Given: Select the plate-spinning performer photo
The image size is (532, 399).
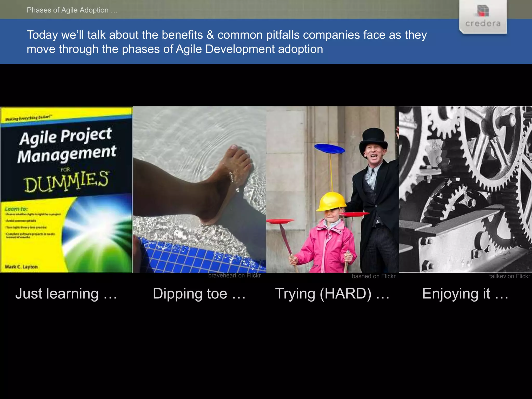Looking at the screenshot, I should (332, 189).
